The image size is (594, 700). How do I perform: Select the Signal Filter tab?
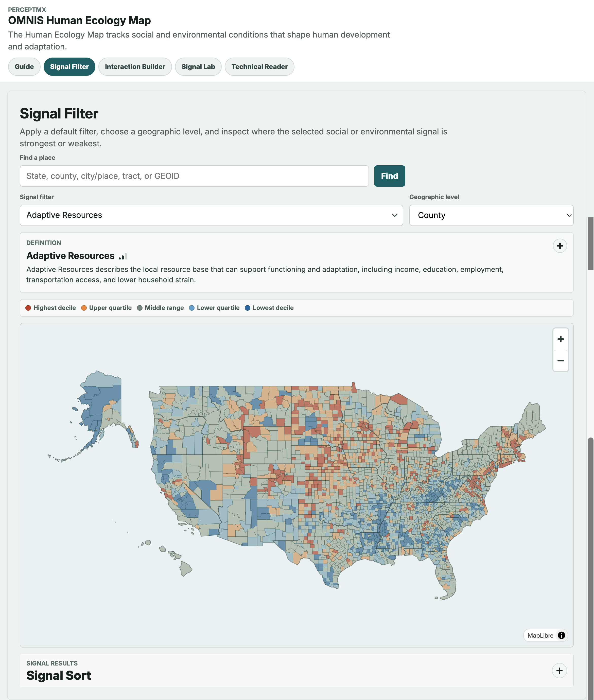[x=69, y=67]
